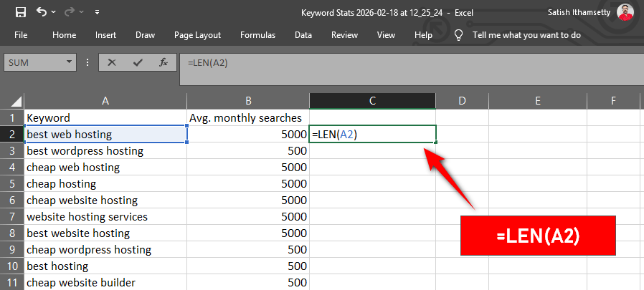
Task: Select column C header
Action: point(372,101)
